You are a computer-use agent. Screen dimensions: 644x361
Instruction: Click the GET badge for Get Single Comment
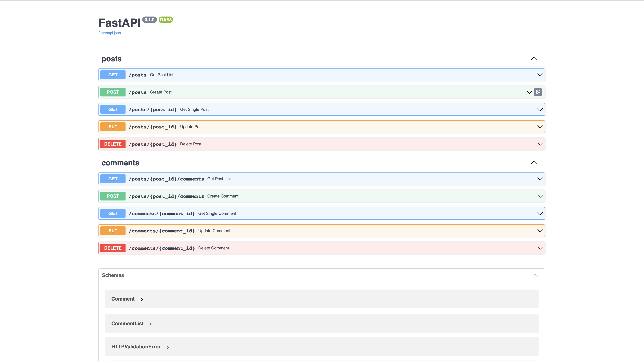pyautogui.click(x=113, y=213)
